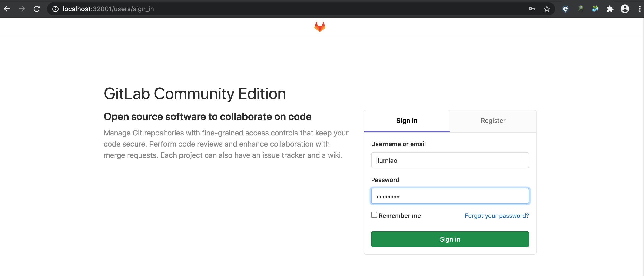Open saved passwords key icon
Viewport: 644px width, 276px height.
pos(532,9)
